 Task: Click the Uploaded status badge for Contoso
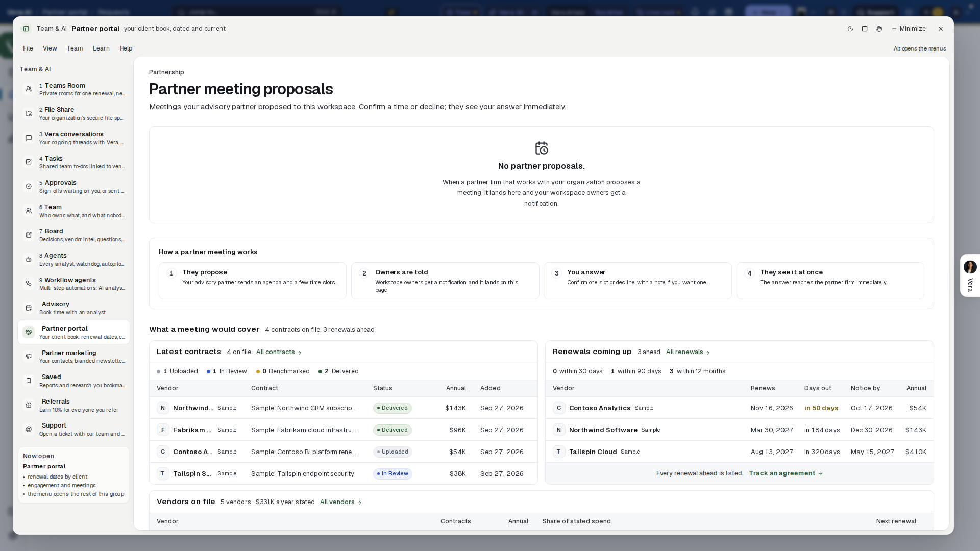click(392, 452)
